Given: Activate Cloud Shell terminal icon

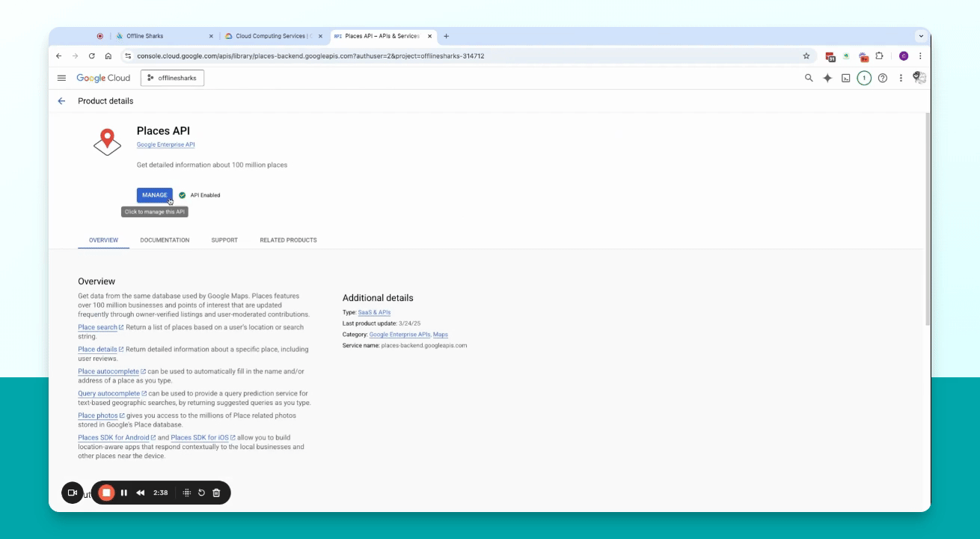Looking at the screenshot, I should pos(846,78).
